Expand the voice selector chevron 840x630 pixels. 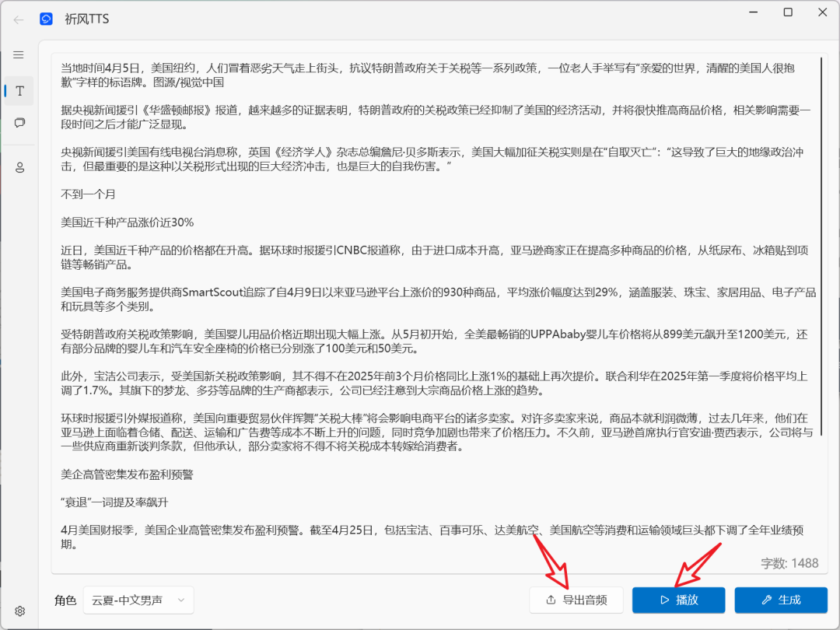[180, 600]
